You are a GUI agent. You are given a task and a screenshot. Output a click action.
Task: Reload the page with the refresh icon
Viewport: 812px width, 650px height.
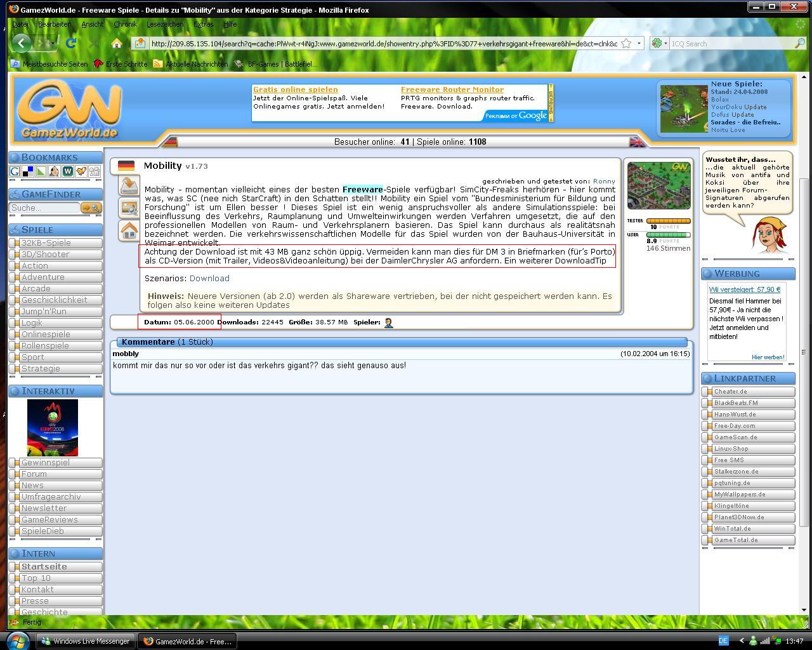point(71,43)
